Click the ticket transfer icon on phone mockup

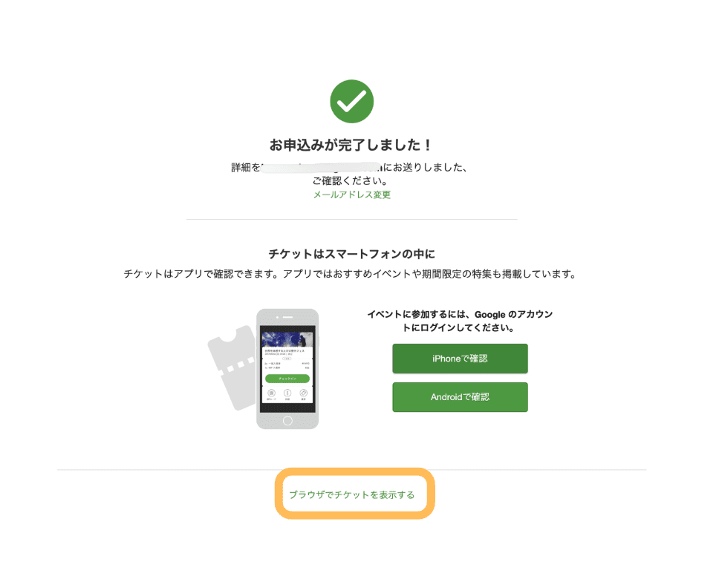point(303,393)
